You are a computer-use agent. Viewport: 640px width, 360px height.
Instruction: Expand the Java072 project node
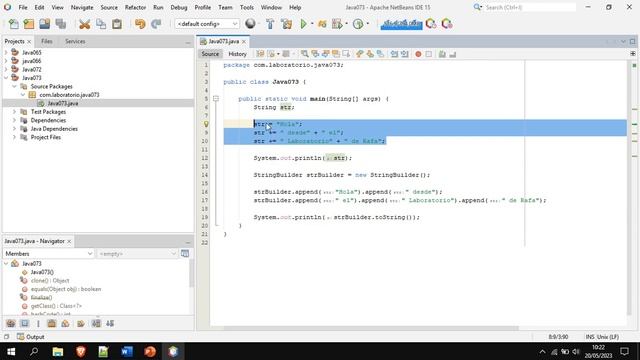tap(6, 69)
